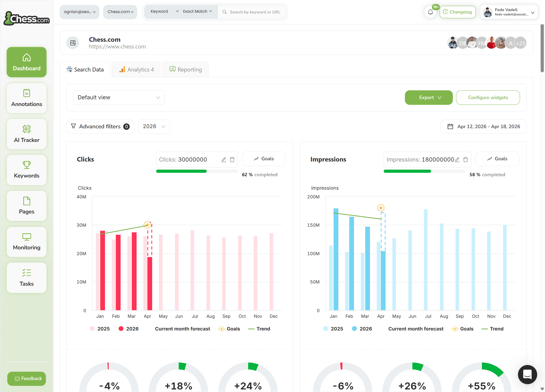Open the 2026 year dropdown
This screenshot has width=545, height=392.
[x=154, y=126]
